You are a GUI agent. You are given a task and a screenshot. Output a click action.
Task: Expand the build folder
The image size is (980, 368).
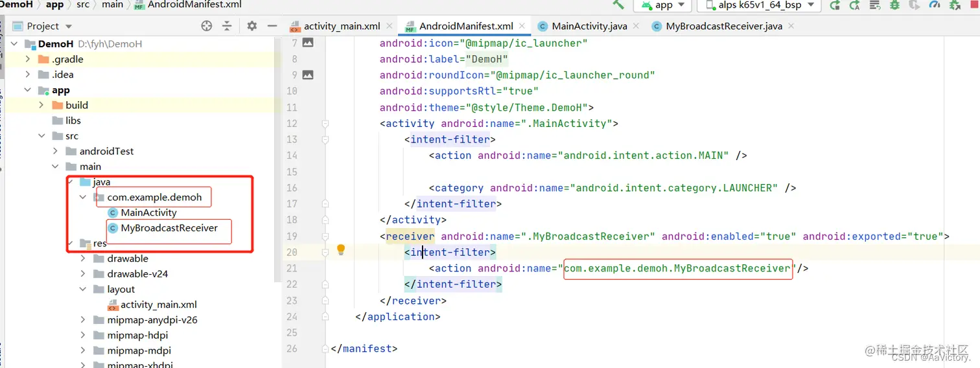tap(41, 105)
